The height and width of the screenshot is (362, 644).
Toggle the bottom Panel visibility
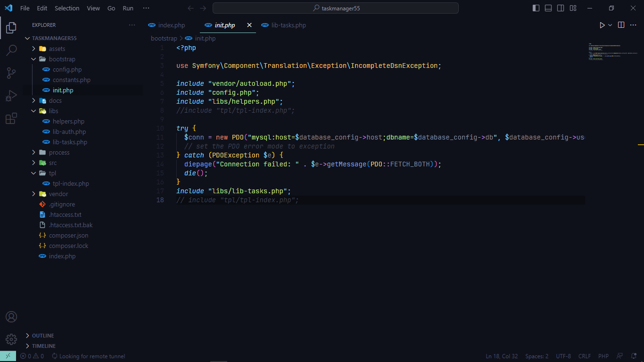[x=548, y=8]
